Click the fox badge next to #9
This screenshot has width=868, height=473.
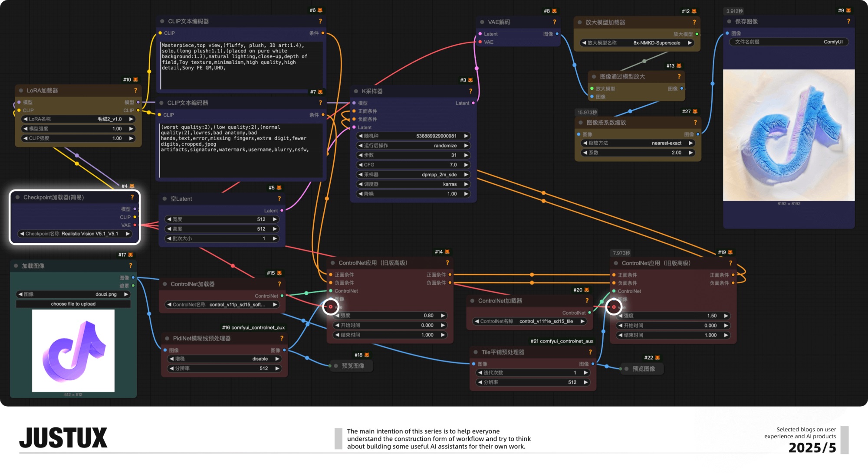click(x=848, y=10)
